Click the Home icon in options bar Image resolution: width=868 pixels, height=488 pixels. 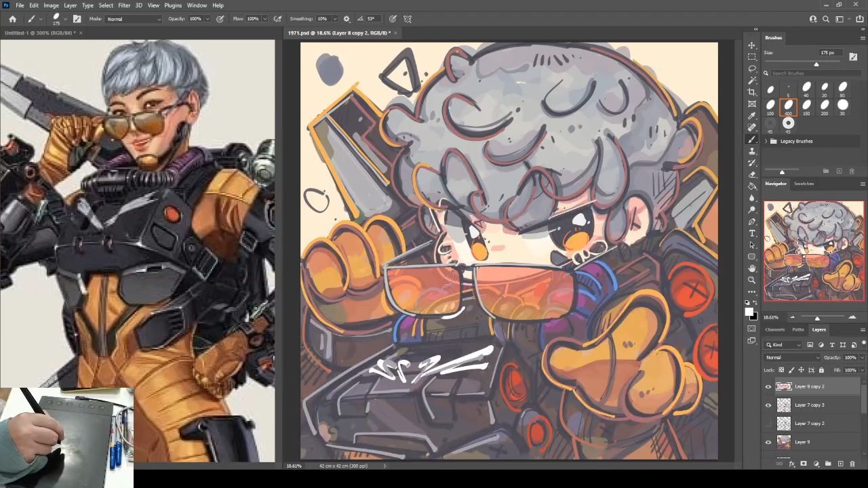pos(12,19)
